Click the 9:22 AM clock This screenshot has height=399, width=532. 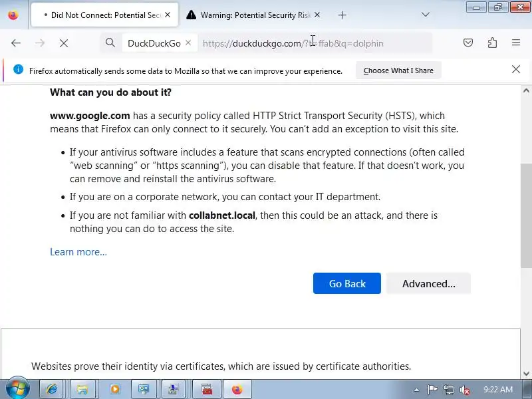pyautogui.click(x=498, y=390)
